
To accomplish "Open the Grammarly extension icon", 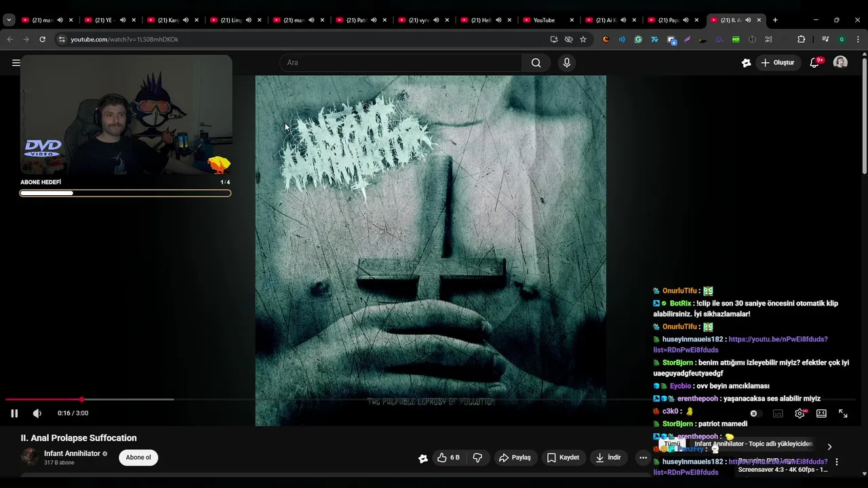I will coord(638,39).
